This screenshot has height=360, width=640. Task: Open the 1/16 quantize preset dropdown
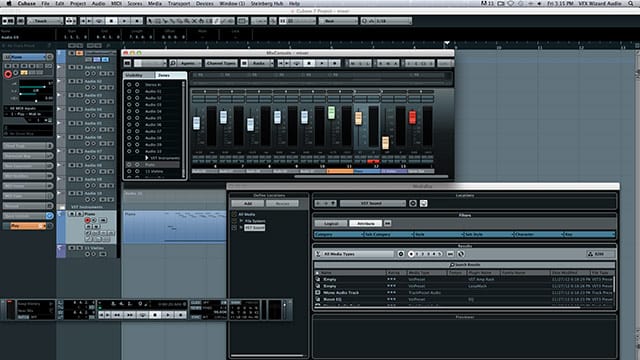click(386, 21)
